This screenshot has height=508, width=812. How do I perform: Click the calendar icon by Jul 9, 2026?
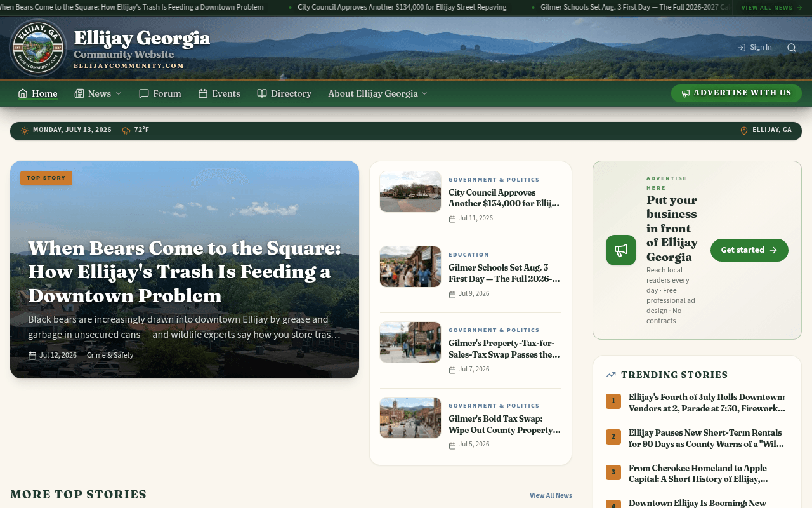click(452, 295)
